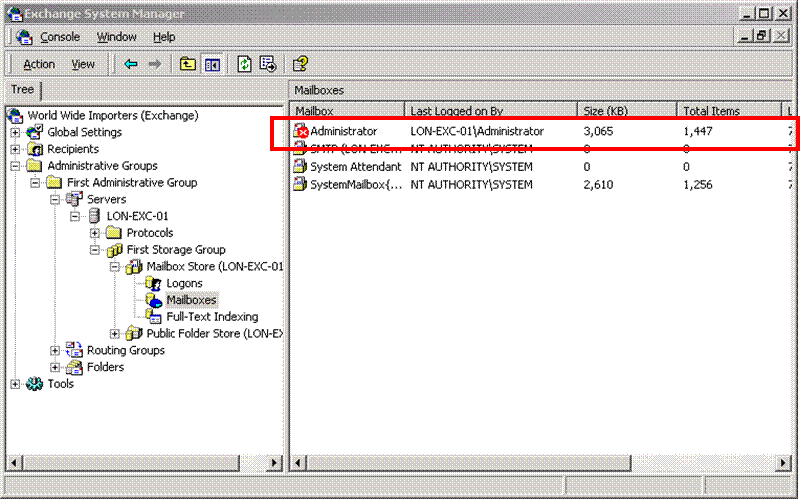This screenshot has width=800, height=499.
Task: Click the Routing Groups node icon
Action: (74, 350)
